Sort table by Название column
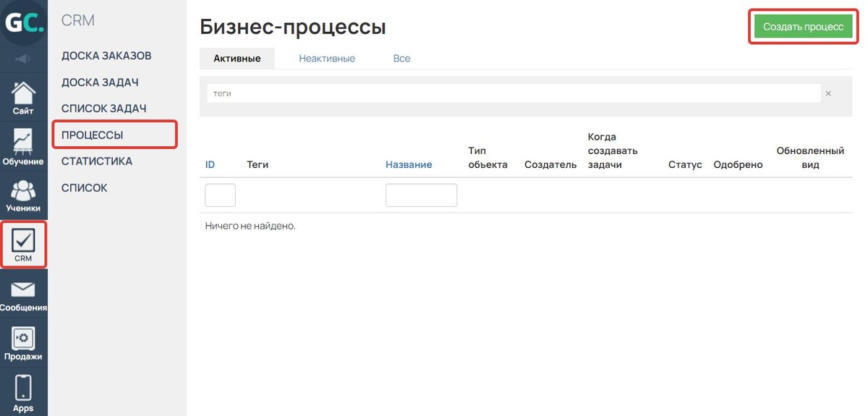Viewport: 868px width, 416px height. [x=409, y=164]
